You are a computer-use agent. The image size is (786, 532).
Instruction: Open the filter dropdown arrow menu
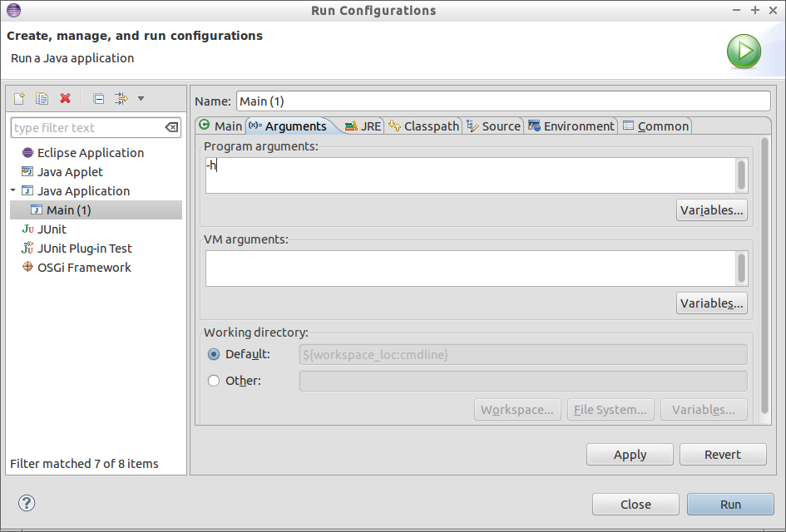(141, 99)
